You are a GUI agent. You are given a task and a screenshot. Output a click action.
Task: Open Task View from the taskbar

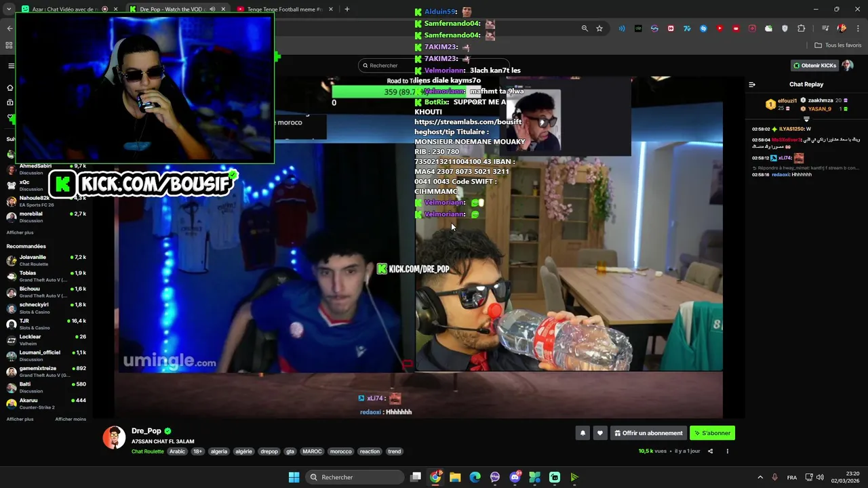[x=416, y=477]
